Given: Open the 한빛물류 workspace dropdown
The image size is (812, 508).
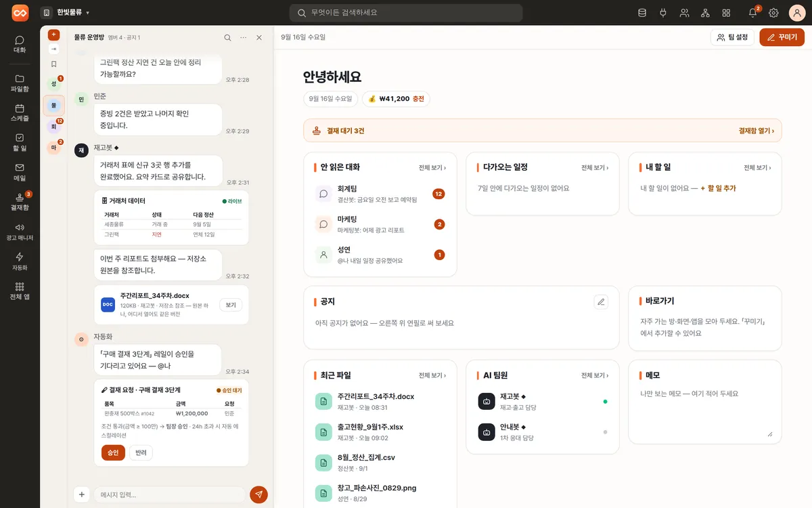Looking at the screenshot, I should pyautogui.click(x=65, y=13).
